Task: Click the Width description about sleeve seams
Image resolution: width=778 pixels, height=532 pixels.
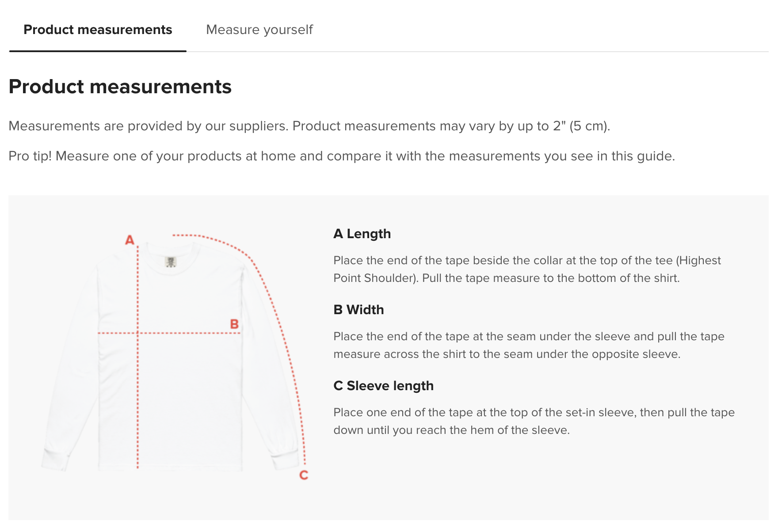Action: [x=529, y=345]
